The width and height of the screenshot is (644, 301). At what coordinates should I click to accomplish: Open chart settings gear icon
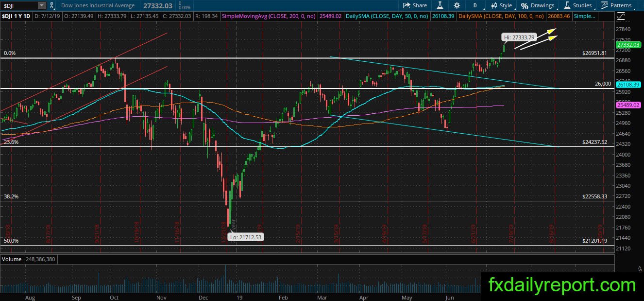457,5
